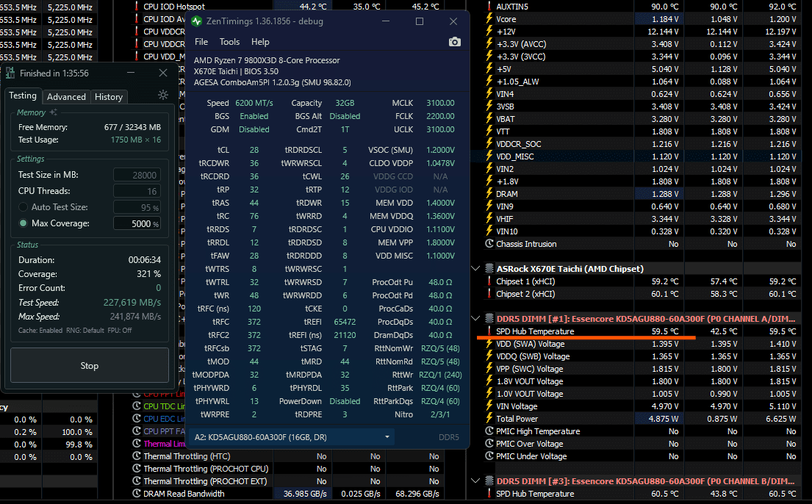Viewport: 812px width, 504px height.
Task: Click the AUXTIN5 thermometer icon
Action: 489,7
